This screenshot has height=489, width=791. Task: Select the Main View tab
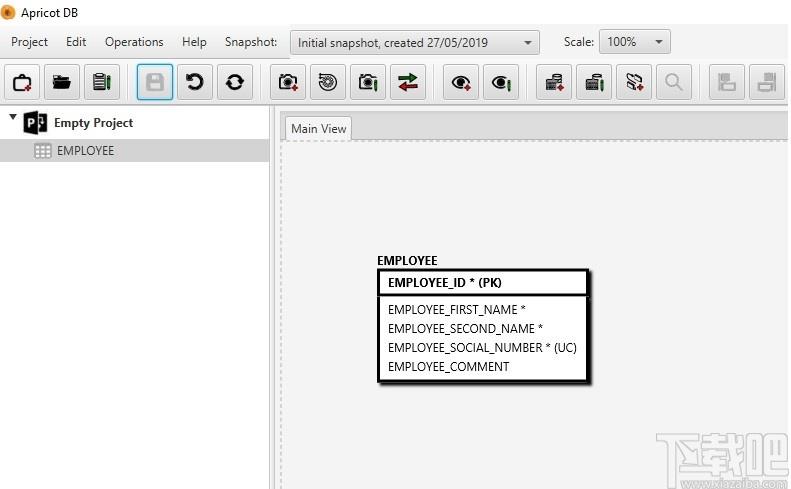pyautogui.click(x=319, y=129)
